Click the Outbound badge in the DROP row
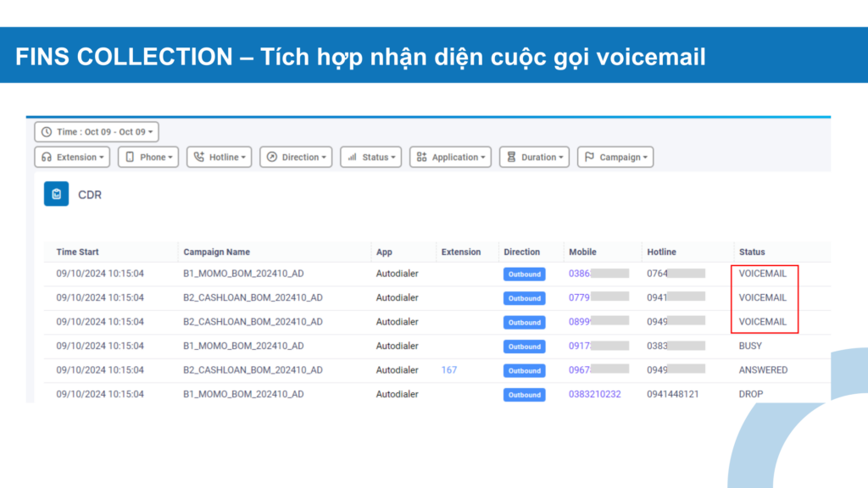 click(524, 395)
